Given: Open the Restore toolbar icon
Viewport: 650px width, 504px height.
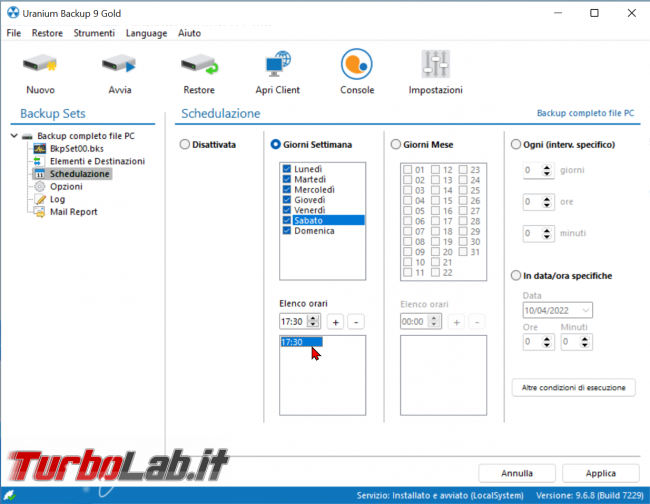Looking at the screenshot, I should (199, 64).
